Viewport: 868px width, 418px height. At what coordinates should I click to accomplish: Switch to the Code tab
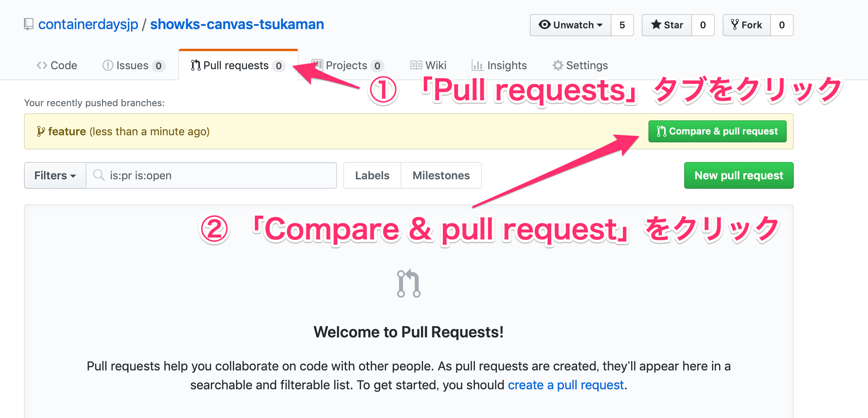coord(57,65)
